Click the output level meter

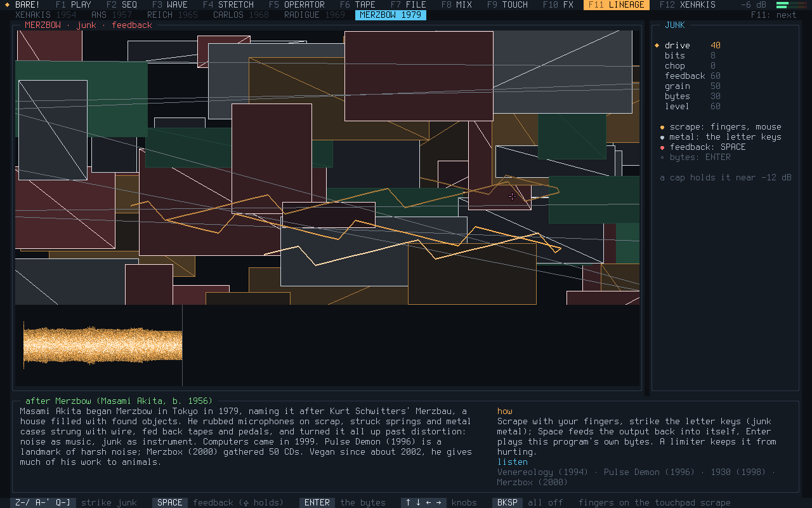(x=791, y=5)
